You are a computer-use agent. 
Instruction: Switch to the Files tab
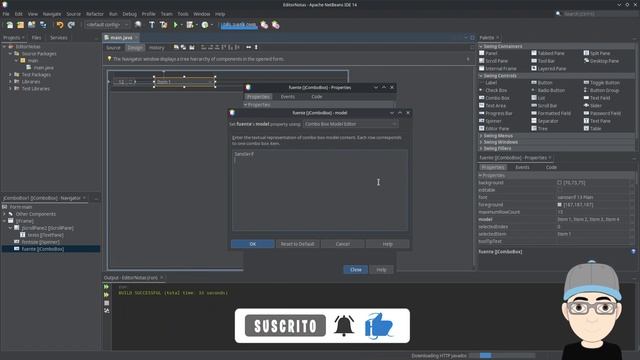[36, 38]
